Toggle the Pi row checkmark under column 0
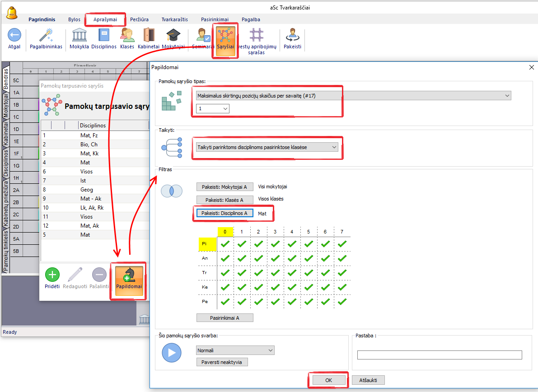This screenshot has height=392, width=538. coord(225,244)
